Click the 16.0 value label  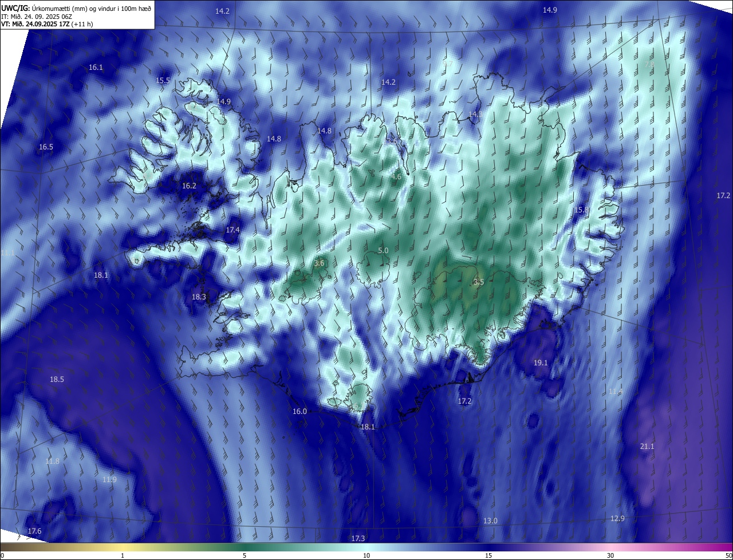pos(299,412)
